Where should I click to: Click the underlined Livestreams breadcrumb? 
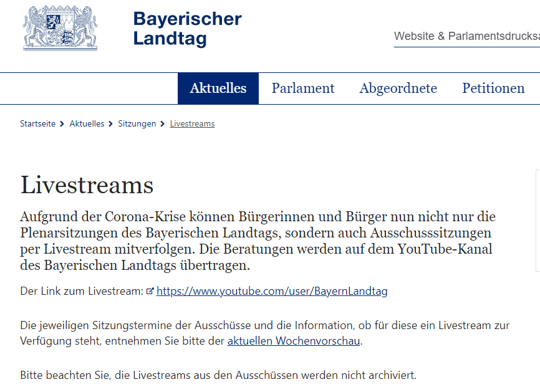click(x=192, y=124)
